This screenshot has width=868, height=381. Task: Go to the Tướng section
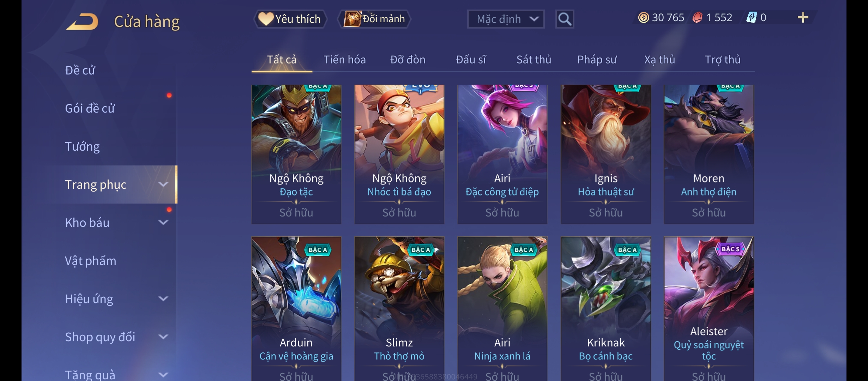click(82, 146)
